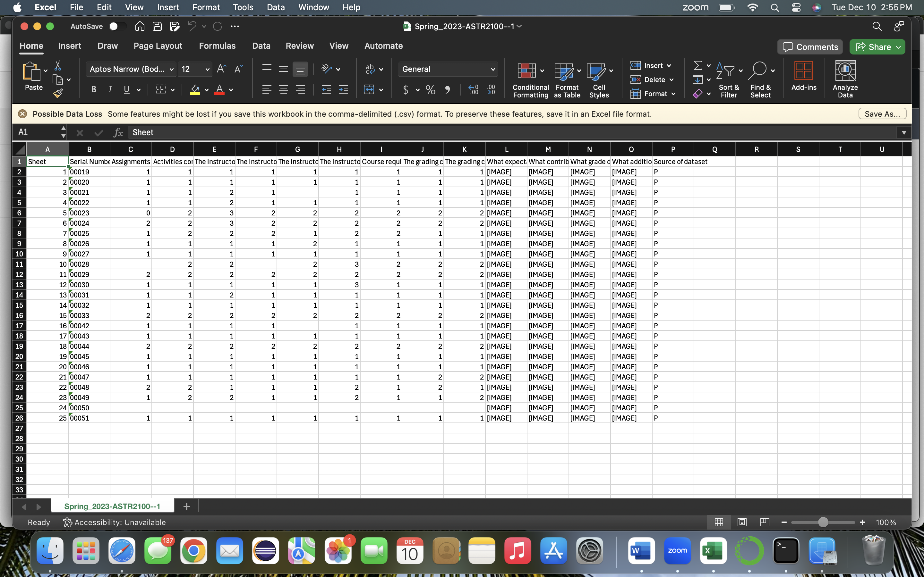Toggle the AutoSave switch
924x577 pixels.
(x=116, y=26)
